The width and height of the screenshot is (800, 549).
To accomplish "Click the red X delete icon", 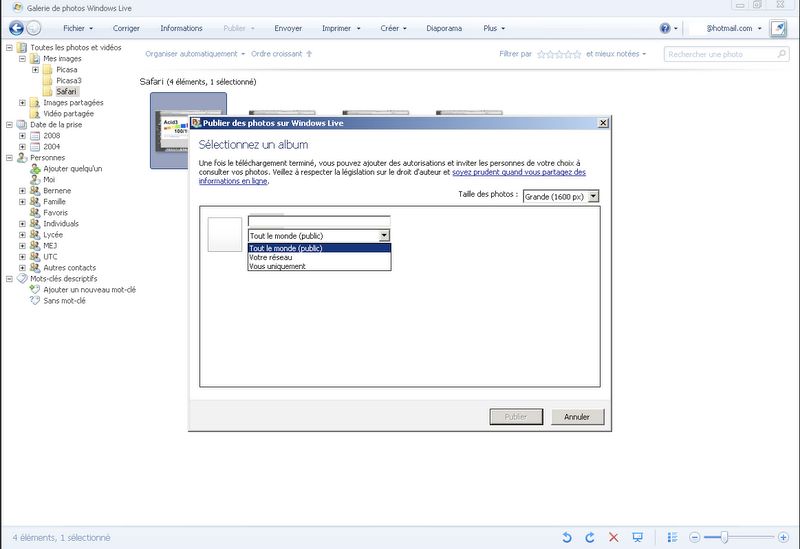I will tap(613, 537).
